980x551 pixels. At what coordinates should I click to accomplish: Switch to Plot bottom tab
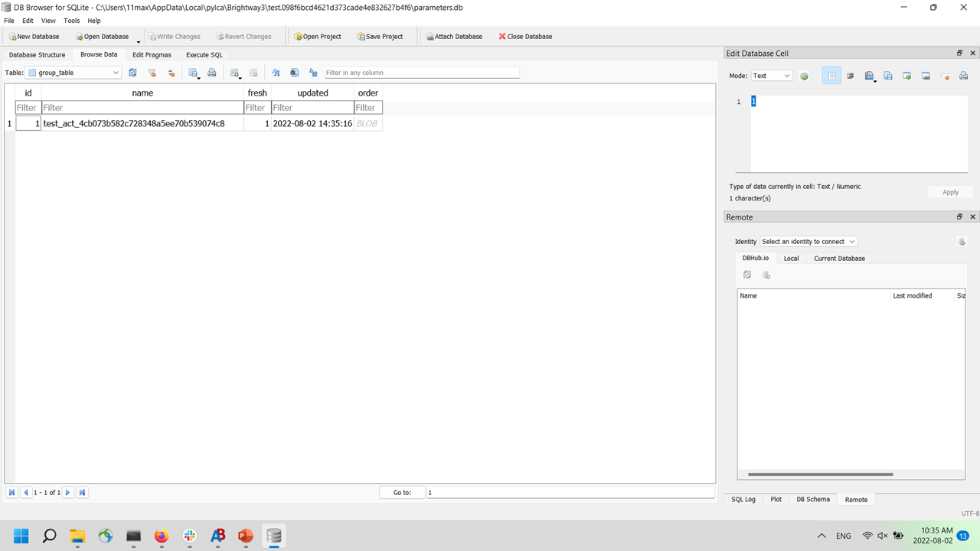point(776,500)
